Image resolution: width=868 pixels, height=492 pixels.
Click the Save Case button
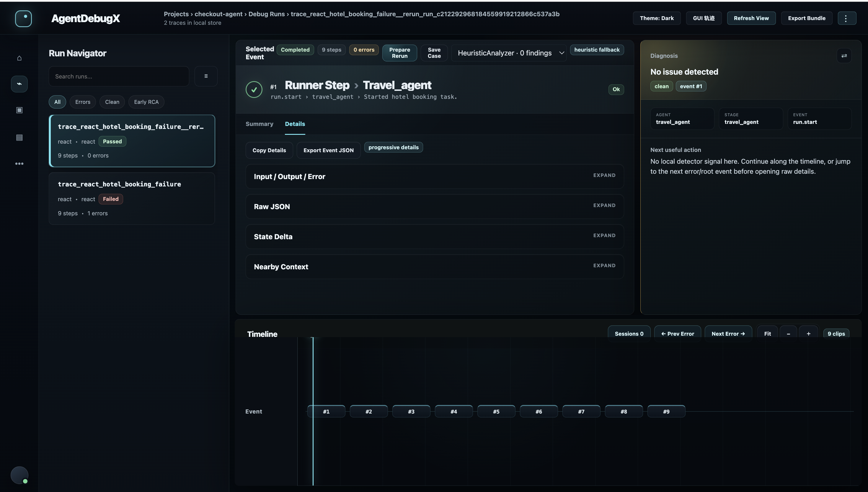[x=434, y=53]
